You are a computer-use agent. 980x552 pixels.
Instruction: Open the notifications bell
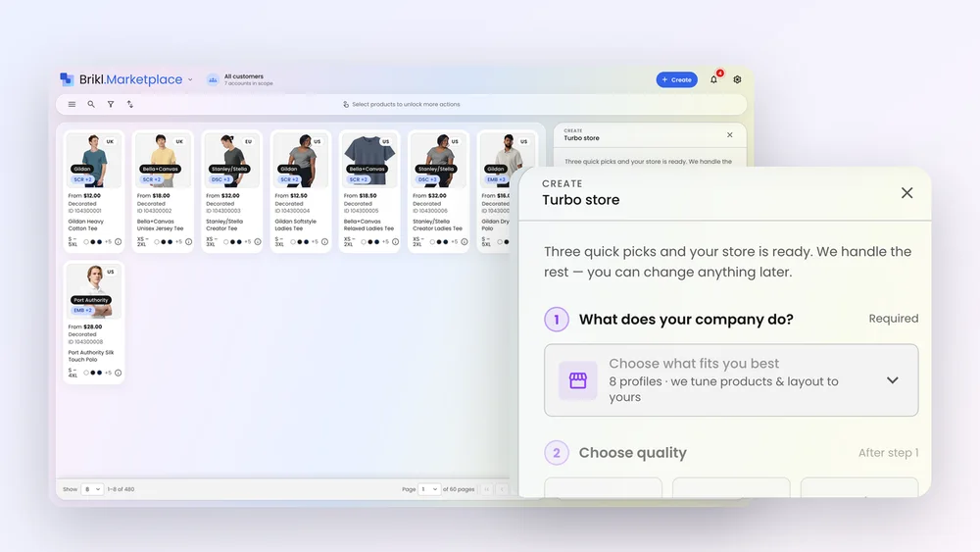[713, 79]
